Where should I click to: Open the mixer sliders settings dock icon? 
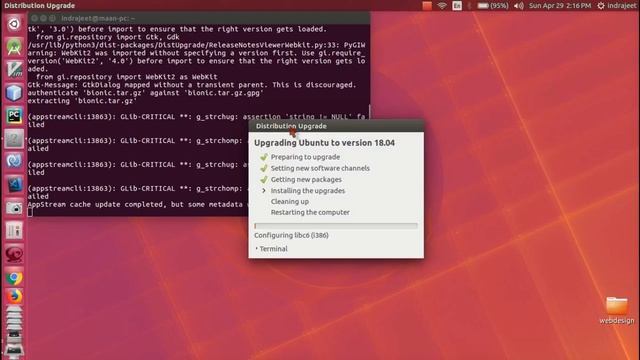14,231
